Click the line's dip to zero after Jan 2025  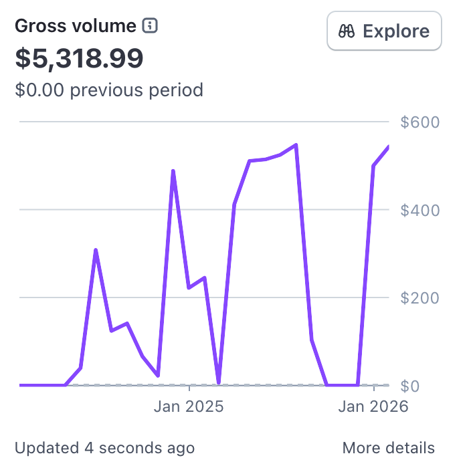[219, 382]
